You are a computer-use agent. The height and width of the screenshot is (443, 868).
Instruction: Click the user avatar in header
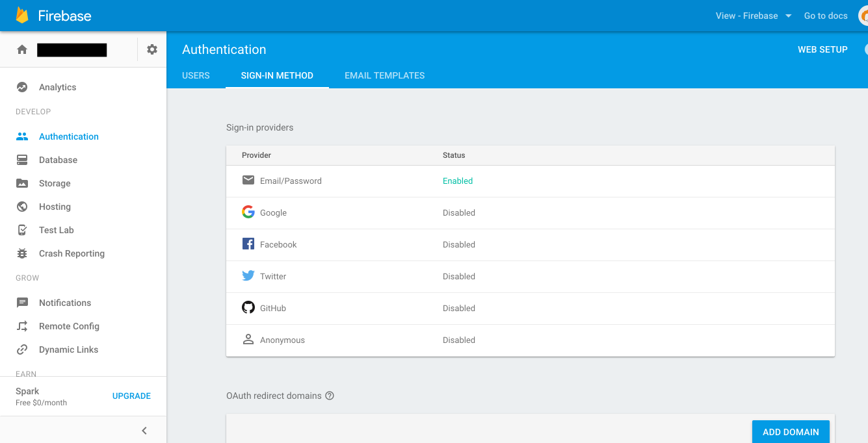(x=863, y=16)
